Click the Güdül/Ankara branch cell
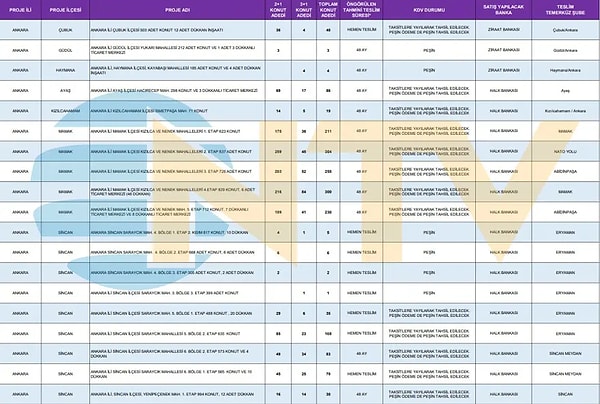 coord(565,50)
